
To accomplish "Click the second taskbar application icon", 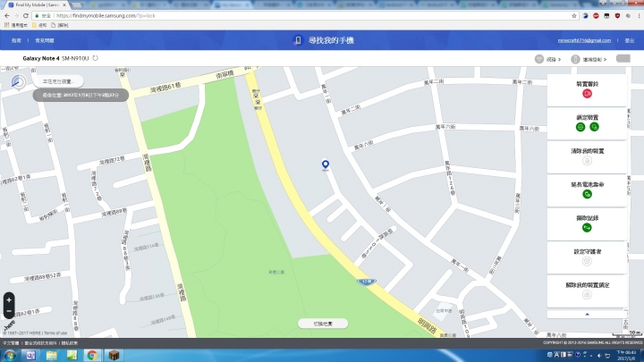I will 30,355.
